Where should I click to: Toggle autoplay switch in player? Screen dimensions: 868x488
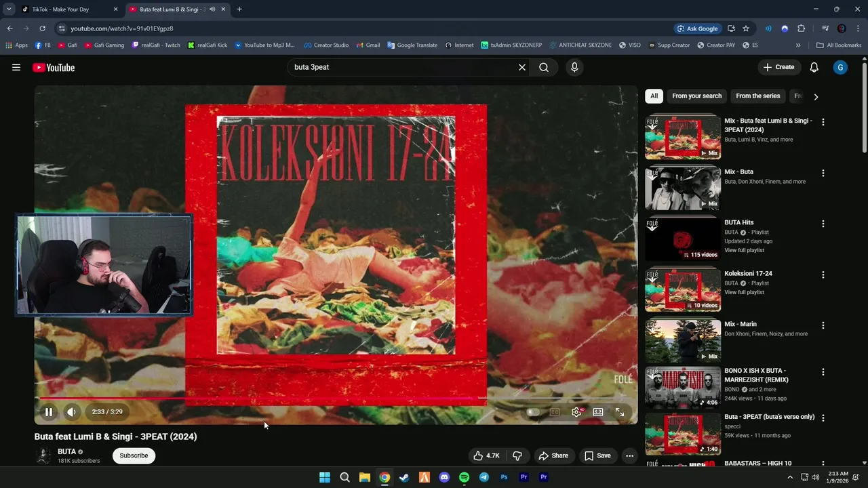534,411
